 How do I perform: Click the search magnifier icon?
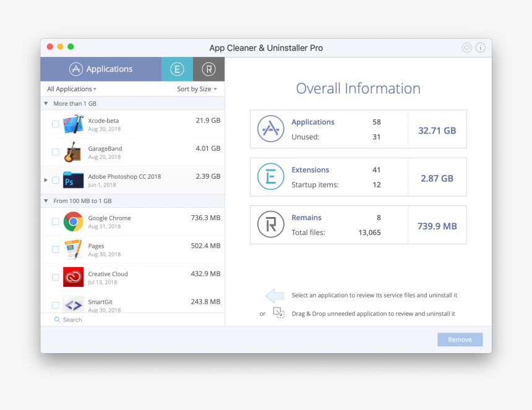coord(57,320)
